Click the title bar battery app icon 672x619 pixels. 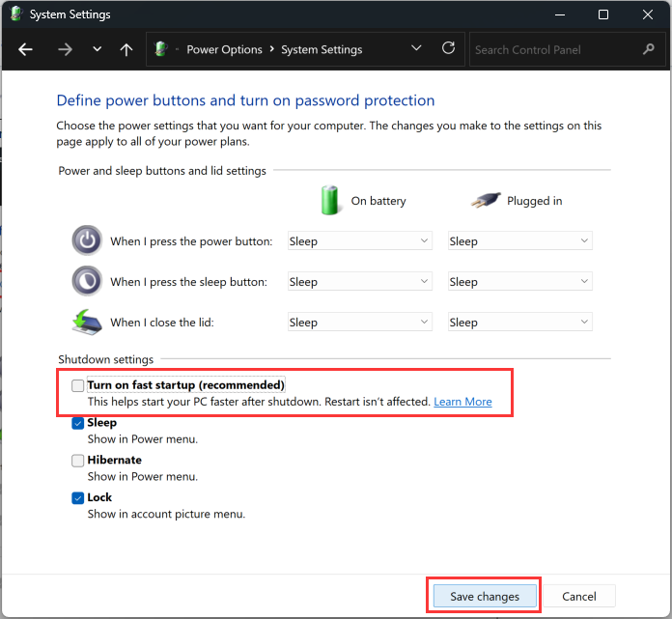[x=16, y=14]
